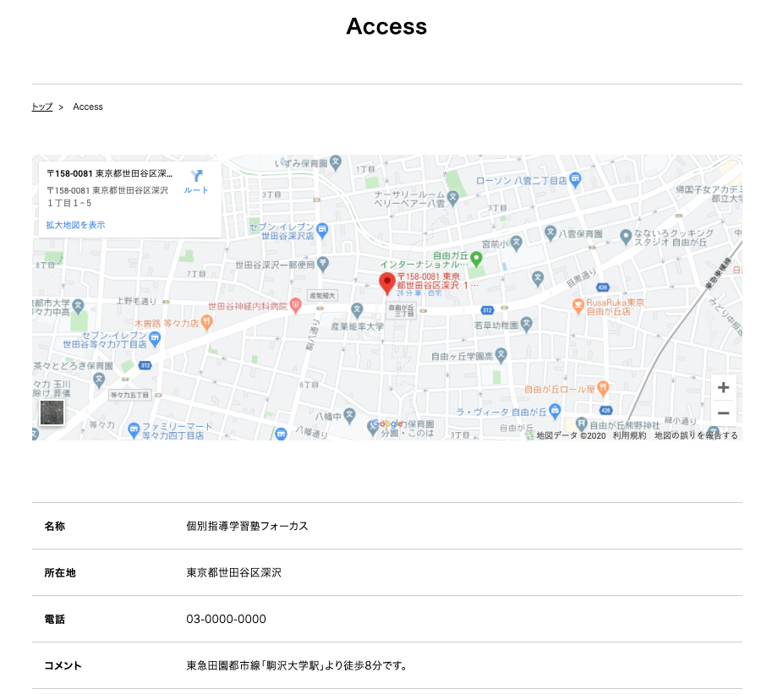The width and height of the screenshot is (761, 700).
Task: Click the ローソン 八雲二丁目店 store marker
Action: click(576, 179)
